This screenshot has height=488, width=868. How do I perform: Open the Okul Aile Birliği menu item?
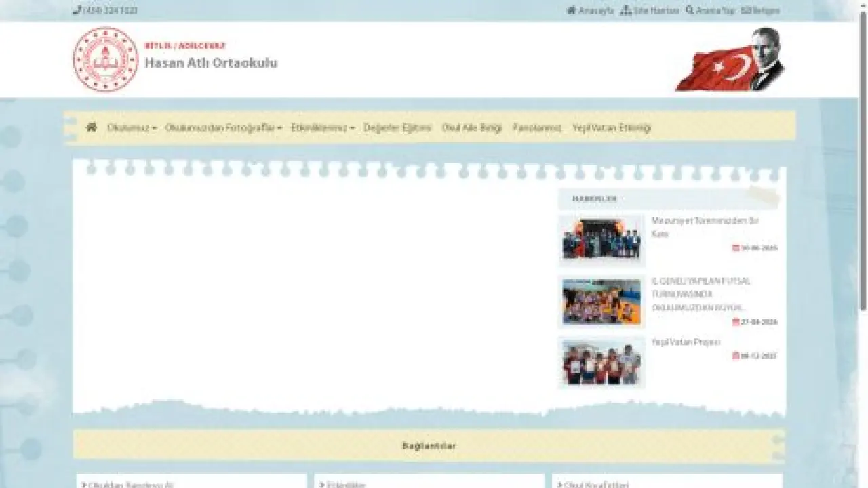472,127
